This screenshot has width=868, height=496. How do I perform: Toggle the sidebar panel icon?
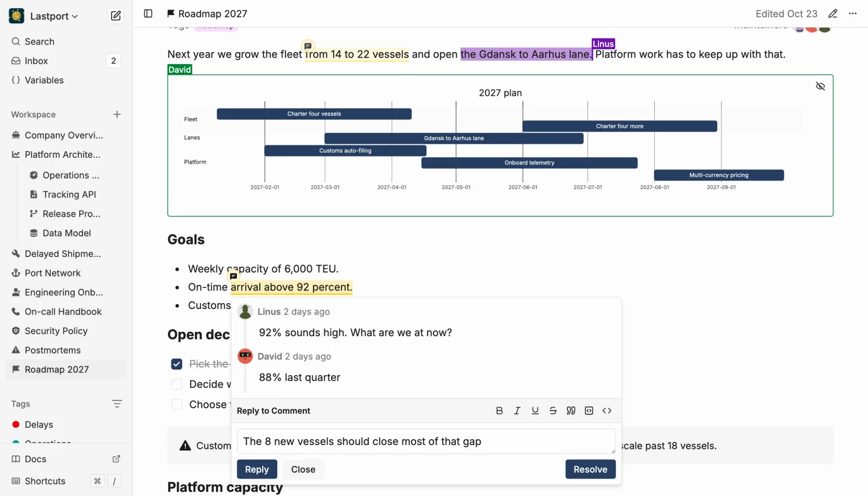pos(148,14)
